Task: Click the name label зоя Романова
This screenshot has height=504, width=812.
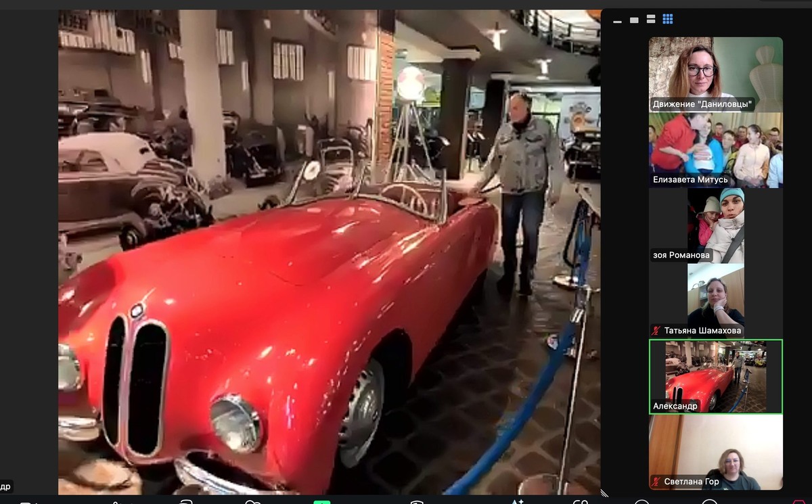Action: pyautogui.click(x=681, y=255)
